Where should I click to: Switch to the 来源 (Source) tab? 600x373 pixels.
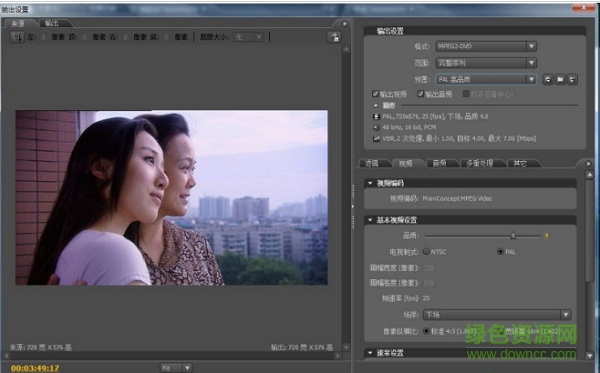[19, 23]
